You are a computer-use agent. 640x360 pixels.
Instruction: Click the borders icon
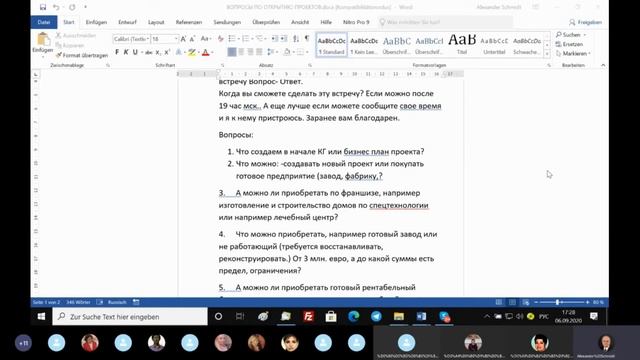(x=300, y=52)
